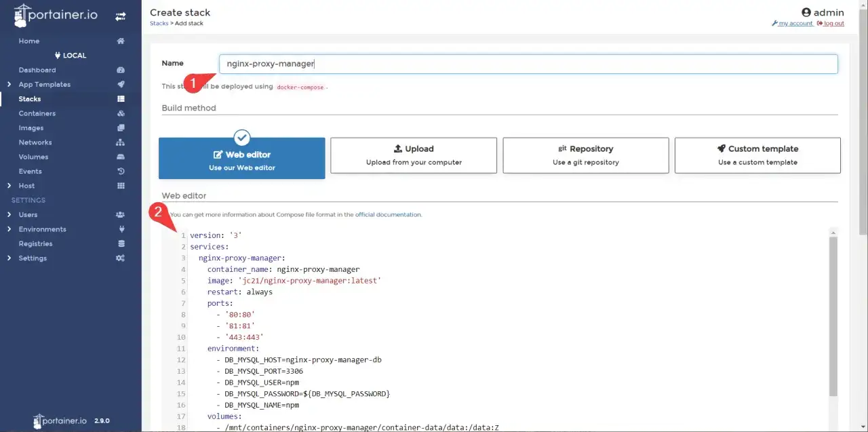Open my account link

coord(792,23)
